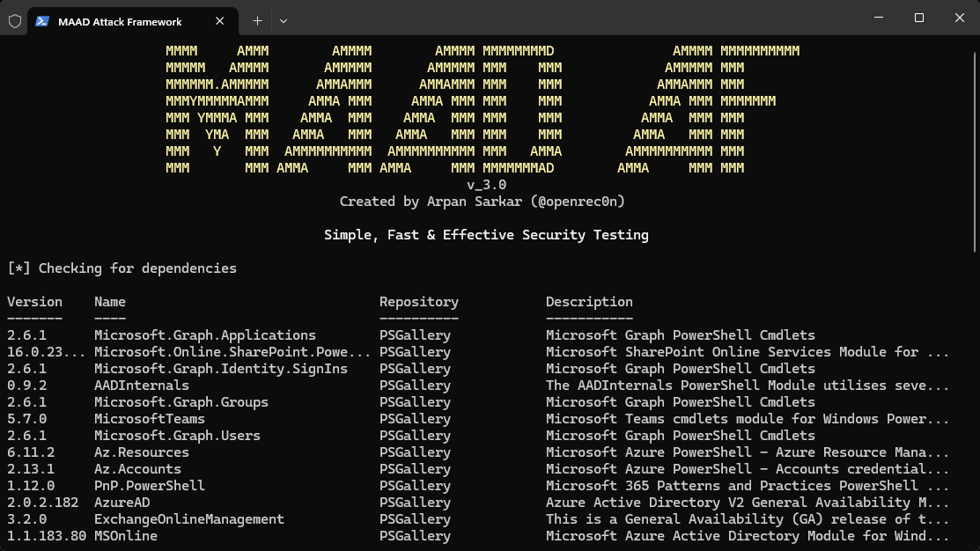Viewport: 980px width, 551px height.
Task: Close the MAAD Attack Framework tab
Action: [x=219, y=20]
